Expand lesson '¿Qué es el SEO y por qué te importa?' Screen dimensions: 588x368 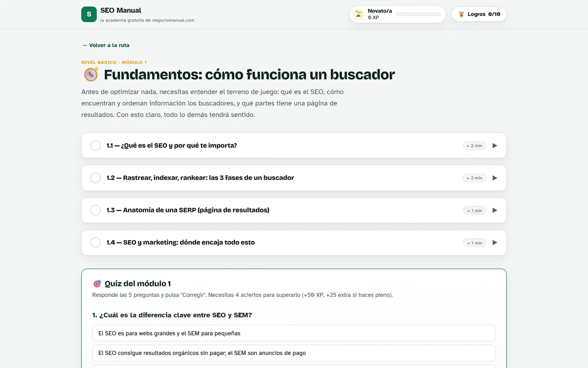(x=294, y=146)
